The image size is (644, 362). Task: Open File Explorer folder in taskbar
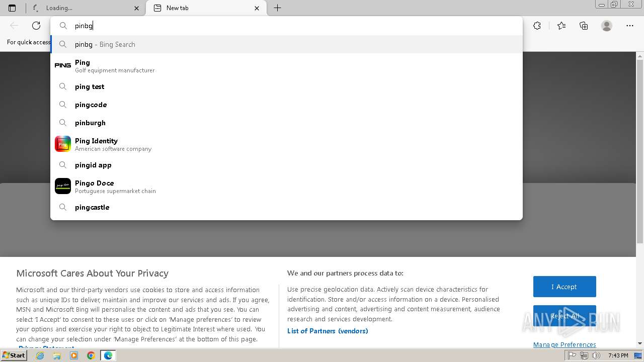point(57,355)
